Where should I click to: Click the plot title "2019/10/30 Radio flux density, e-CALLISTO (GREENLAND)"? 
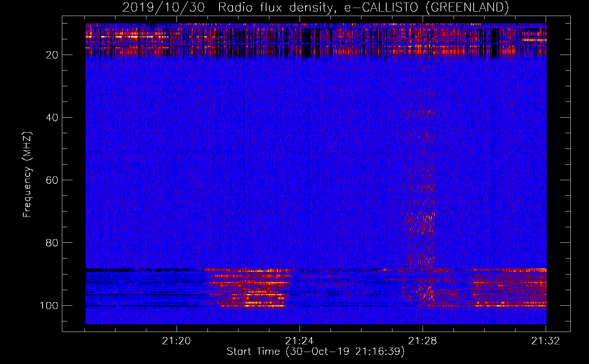coord(315,7)
